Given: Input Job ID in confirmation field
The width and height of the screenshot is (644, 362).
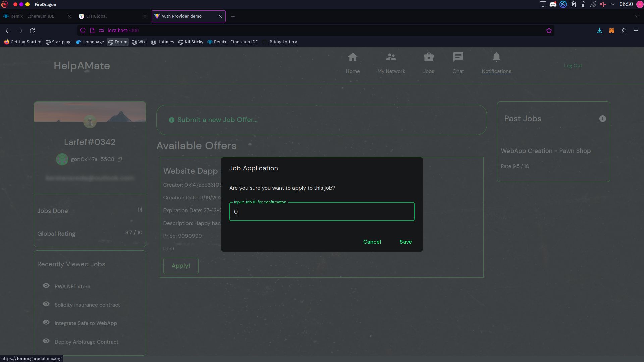Looking at the screenshot, I should click(x=322, y=211).
